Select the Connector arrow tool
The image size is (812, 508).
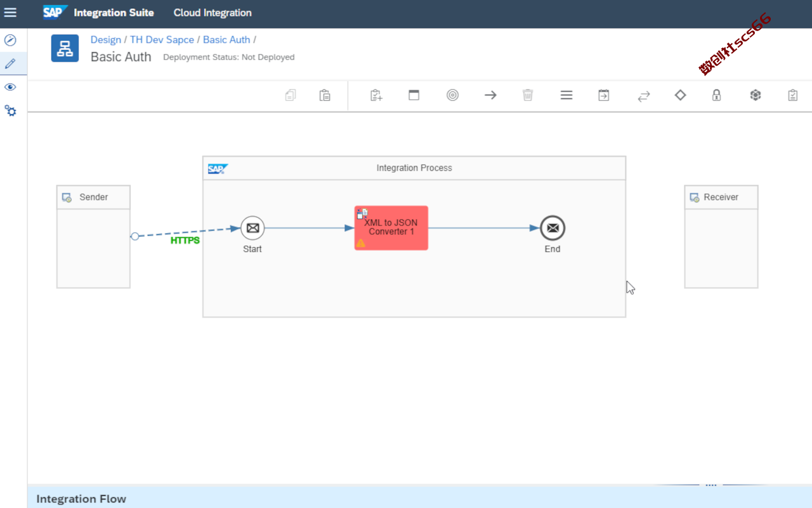coord(490,95)
